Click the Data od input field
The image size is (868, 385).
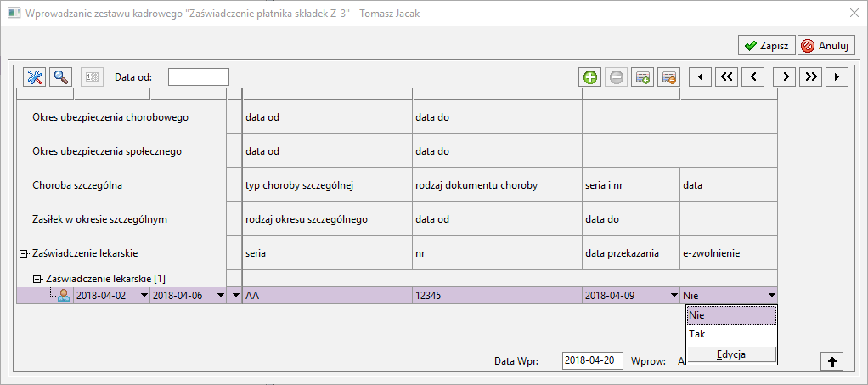point(199,77)
